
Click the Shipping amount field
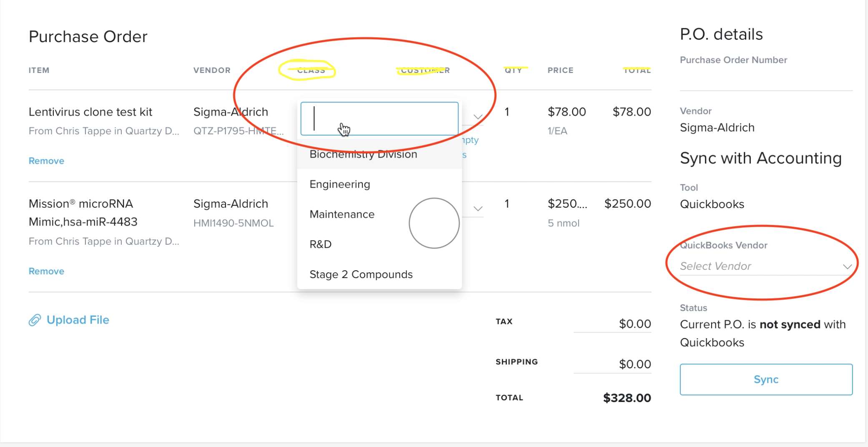[612, 364]
